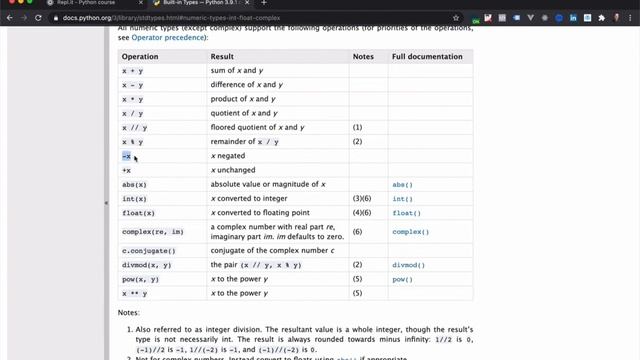Click the (4)(6) note for float(x)

[362, 213]
